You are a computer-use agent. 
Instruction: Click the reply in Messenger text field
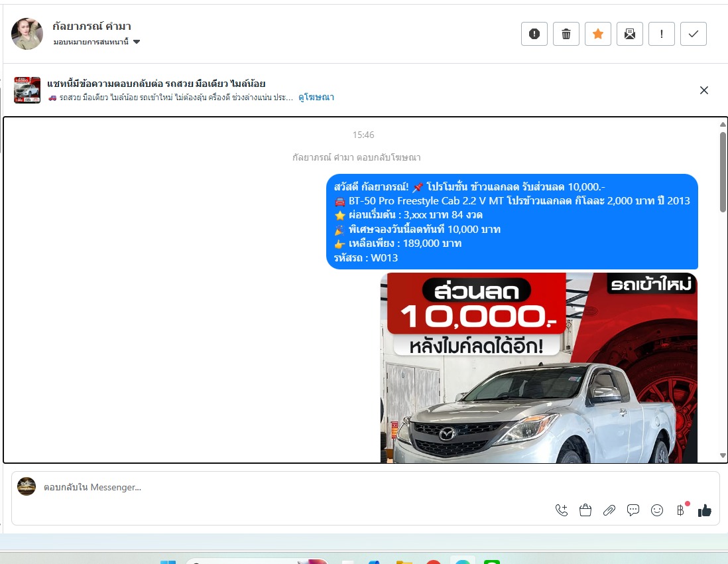pyautogui.click(x=265, y=487)
